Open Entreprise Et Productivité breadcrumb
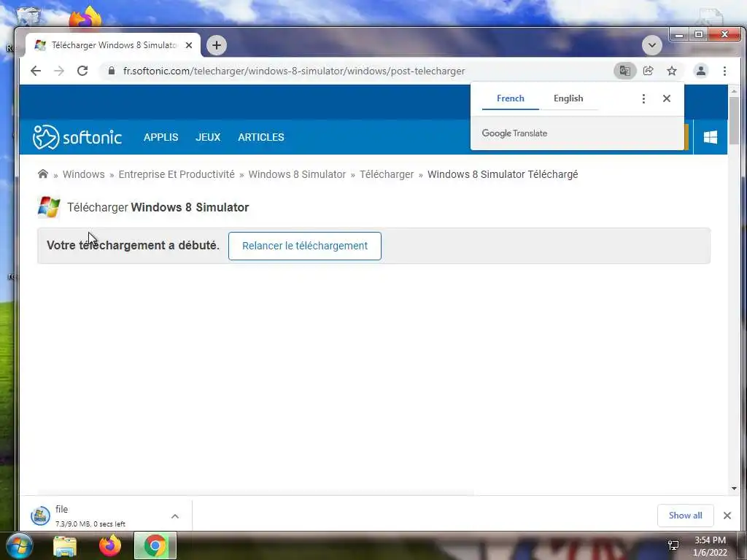The image size is (747, 560). 177,174
